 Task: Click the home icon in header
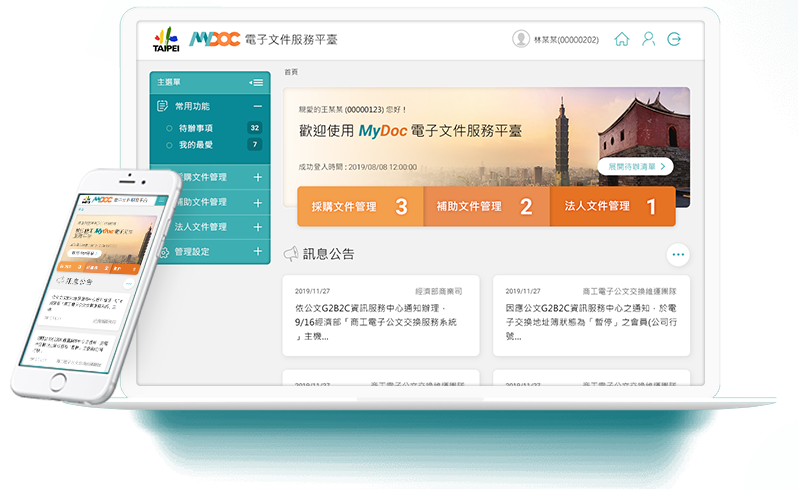click(622, 39)
